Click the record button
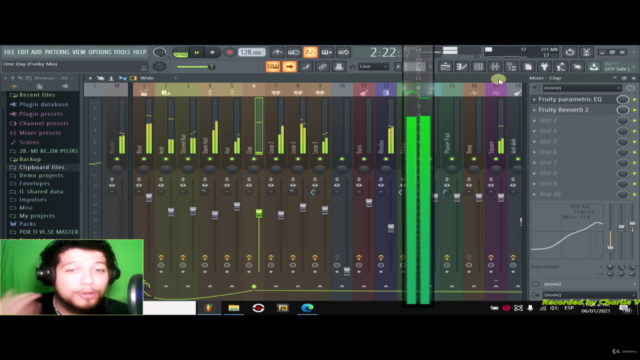Viewport: 640px width, 360px height. (x=229, y=52)
